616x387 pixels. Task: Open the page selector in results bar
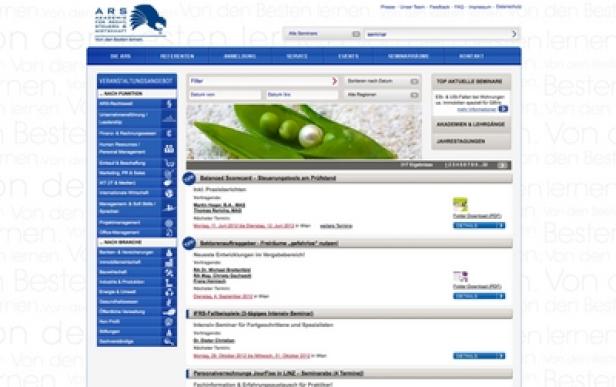click(x=503, y=165)
